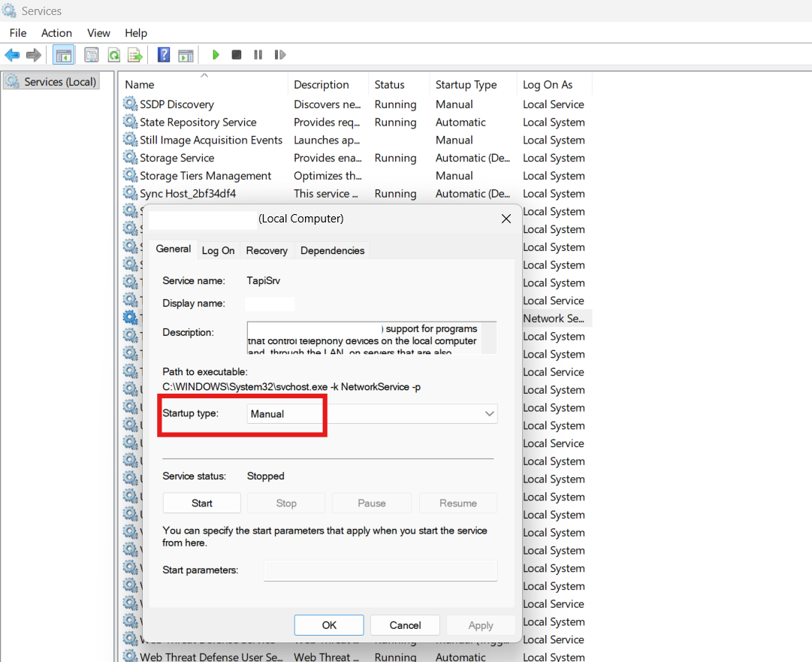Refresh the services list using the toolbar icon
This screenshot has width=812, height=662.
pos(114,54)
